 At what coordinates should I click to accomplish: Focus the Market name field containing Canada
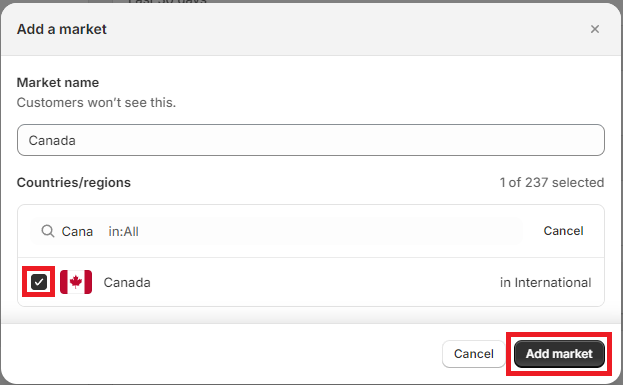click(311, 140)
